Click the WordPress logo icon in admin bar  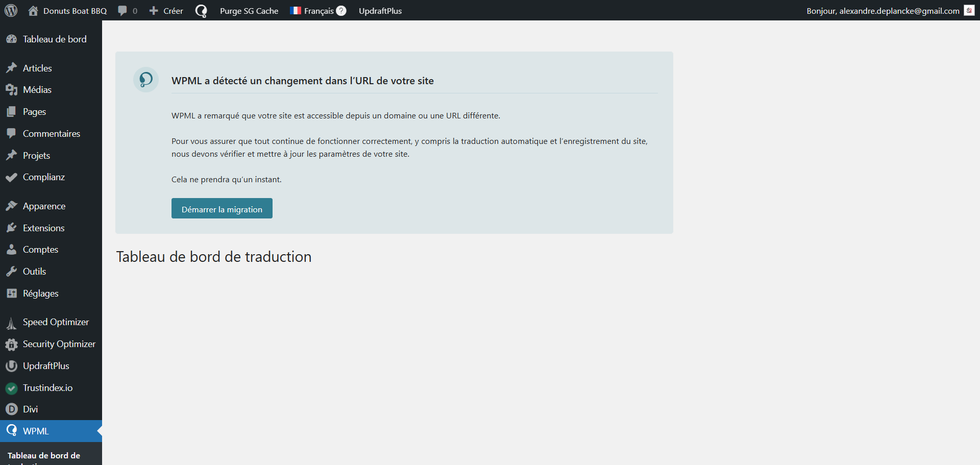11,11
